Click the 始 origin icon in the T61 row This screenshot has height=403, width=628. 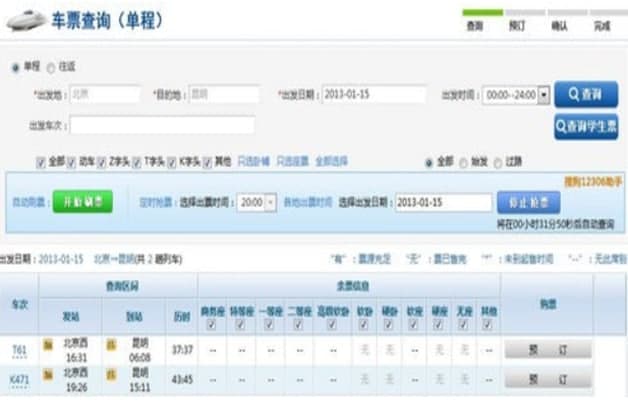48,345
